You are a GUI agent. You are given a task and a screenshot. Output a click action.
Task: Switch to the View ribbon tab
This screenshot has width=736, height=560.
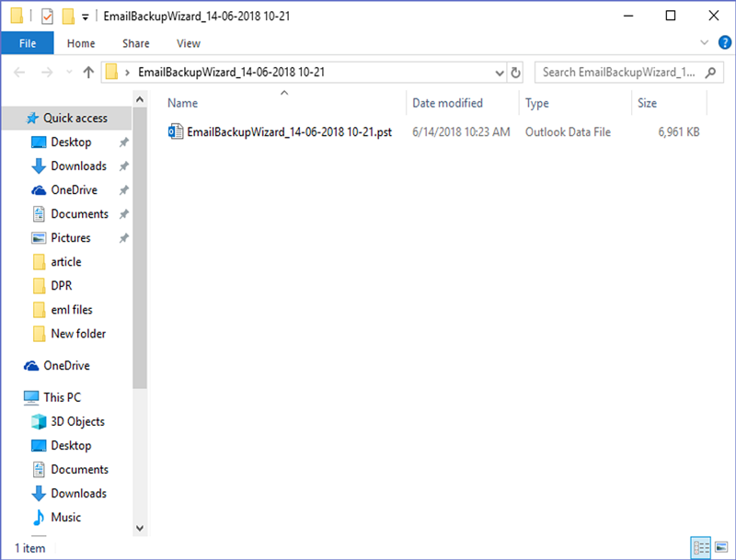pos(189,43)
